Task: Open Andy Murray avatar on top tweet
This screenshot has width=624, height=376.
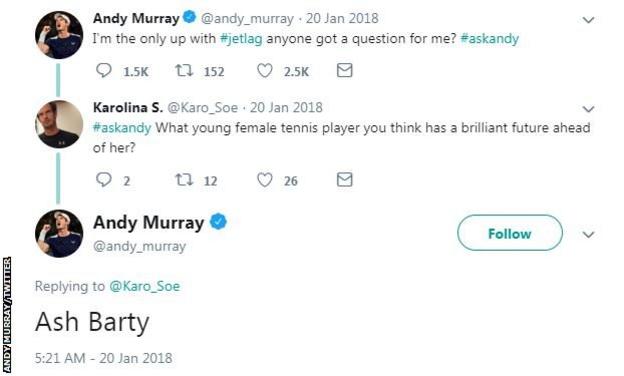Action: coord(59,35)
